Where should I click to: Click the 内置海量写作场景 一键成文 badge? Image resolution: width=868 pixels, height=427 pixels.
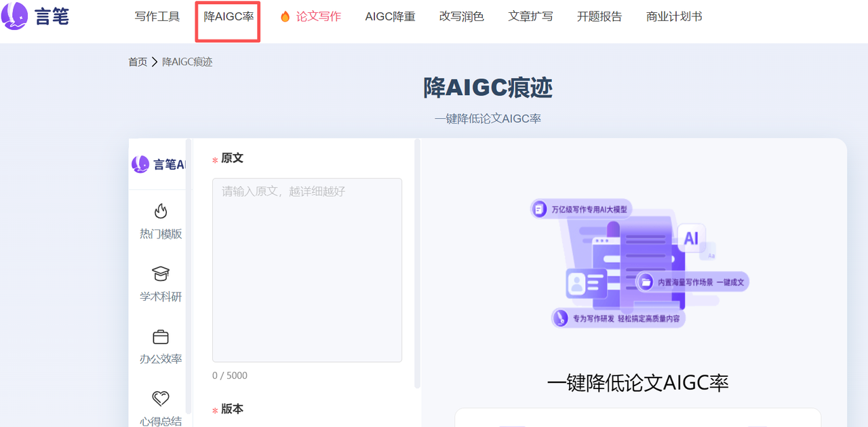(692, 282)
